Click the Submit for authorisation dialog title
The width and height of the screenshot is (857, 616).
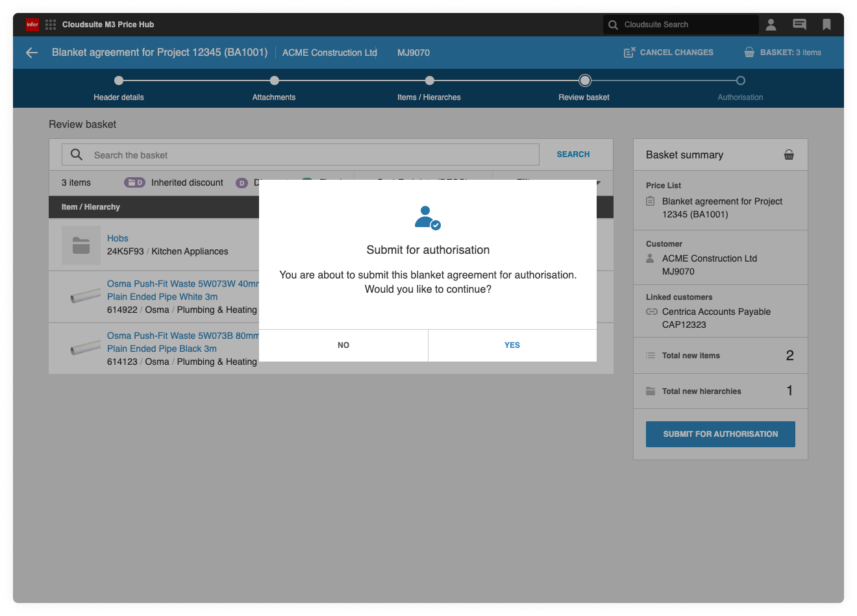pos(428,250)
